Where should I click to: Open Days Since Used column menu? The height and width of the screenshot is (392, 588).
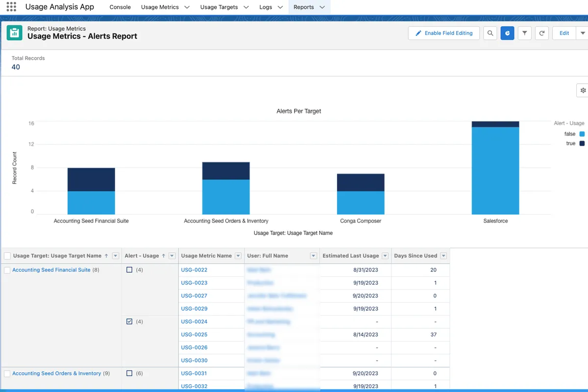[443, 256]
